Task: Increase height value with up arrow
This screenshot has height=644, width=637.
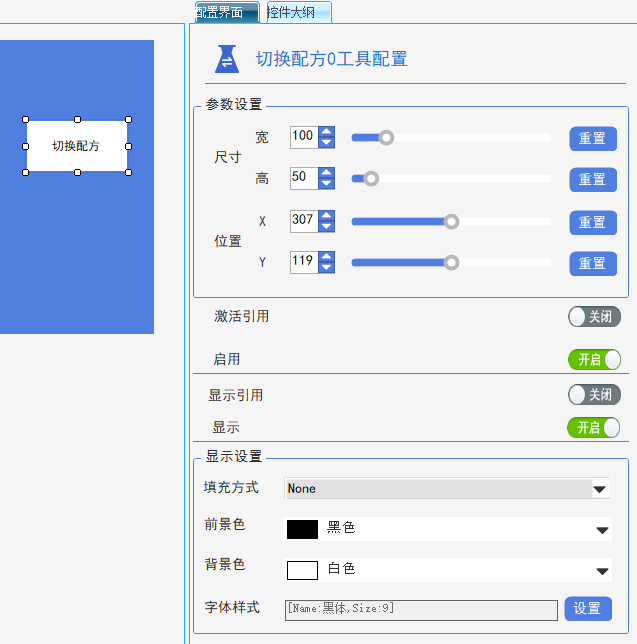Action: [327, 173]
